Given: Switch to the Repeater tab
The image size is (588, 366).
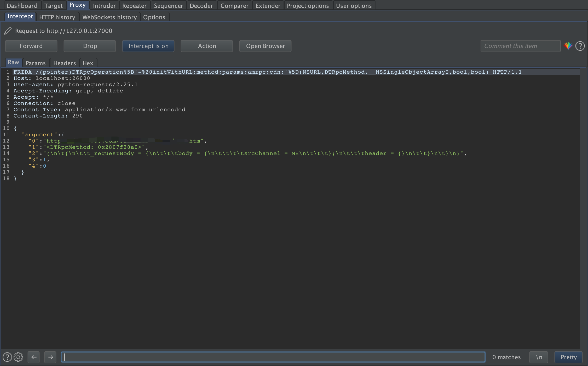Looking at the screenshot, I should [x=134, y=5].
